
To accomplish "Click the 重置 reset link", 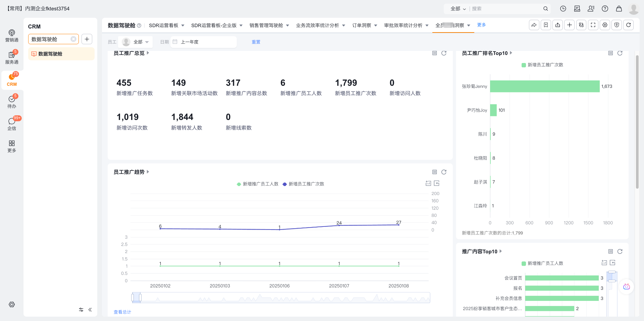I will [x=256, y=42].
